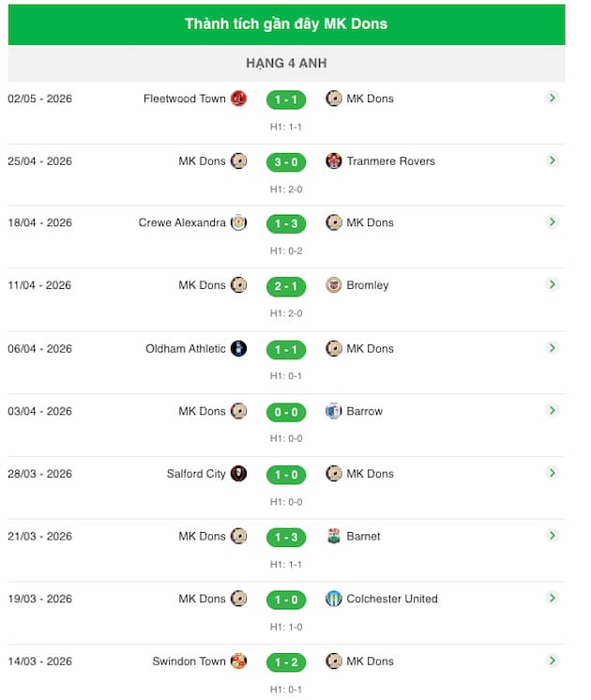Open the Colchester United team link
591x700 pixels.
point(392,599)
